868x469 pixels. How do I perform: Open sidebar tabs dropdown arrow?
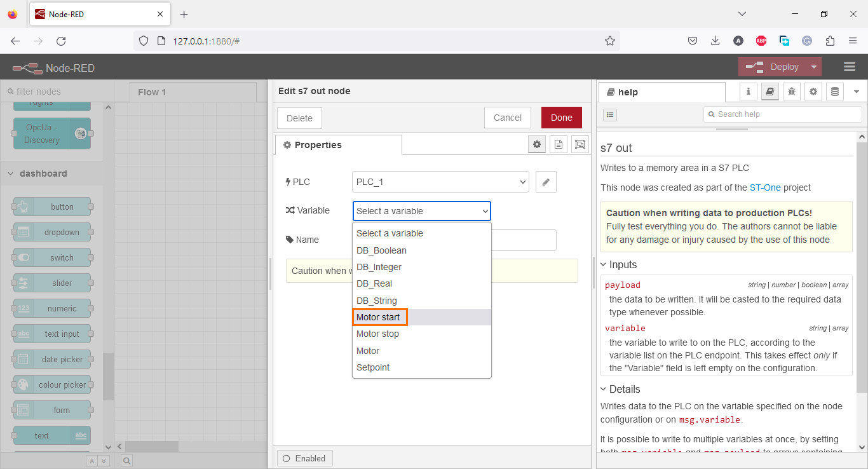pos(856,92)
